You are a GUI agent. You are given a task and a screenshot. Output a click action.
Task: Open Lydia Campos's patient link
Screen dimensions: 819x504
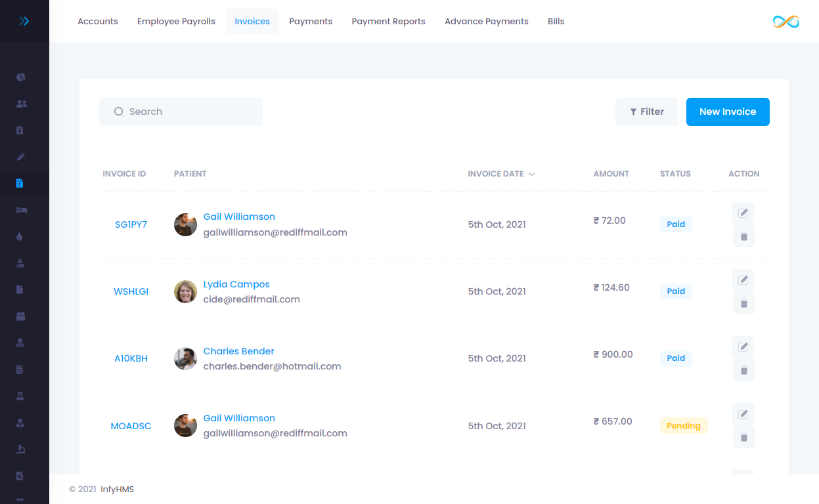click(236, 283)
